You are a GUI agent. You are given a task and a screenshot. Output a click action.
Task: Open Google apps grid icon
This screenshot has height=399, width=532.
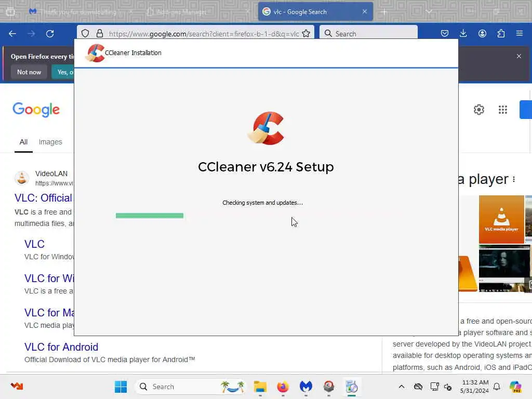(x=503, y=110)
